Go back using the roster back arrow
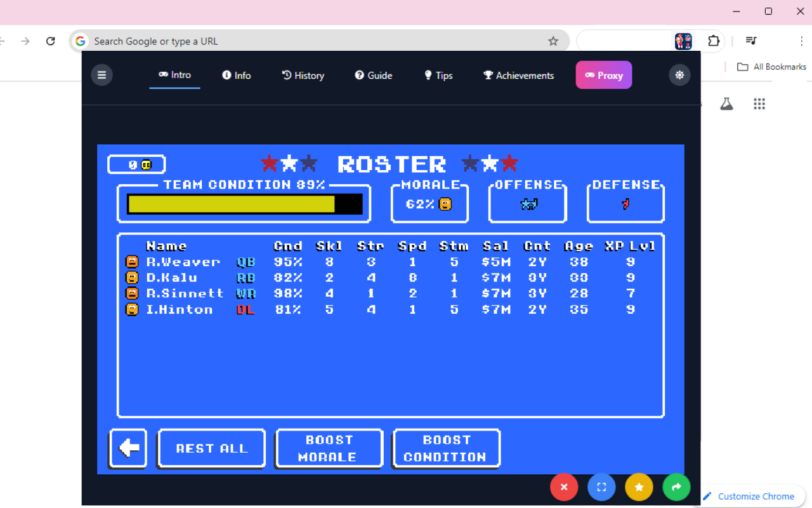The image size is (812, 508). [128, 448]
